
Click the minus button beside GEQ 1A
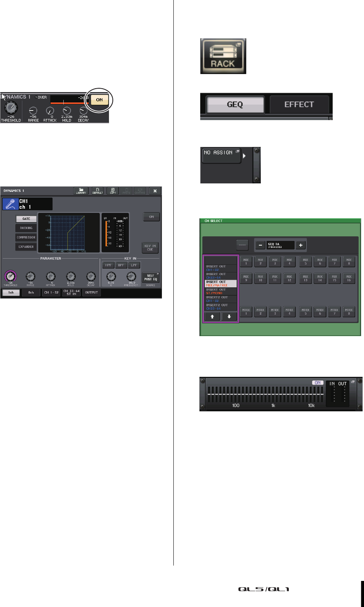coord(260,245)
